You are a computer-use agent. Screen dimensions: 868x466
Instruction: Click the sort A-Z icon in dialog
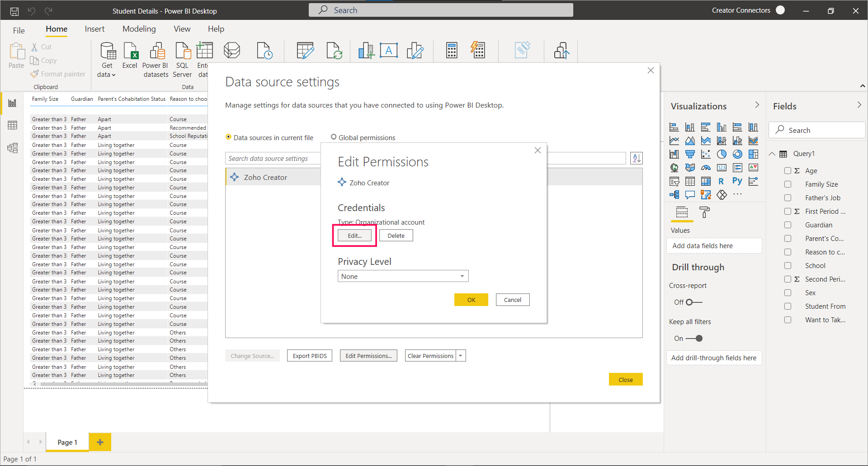coord(637,158)
